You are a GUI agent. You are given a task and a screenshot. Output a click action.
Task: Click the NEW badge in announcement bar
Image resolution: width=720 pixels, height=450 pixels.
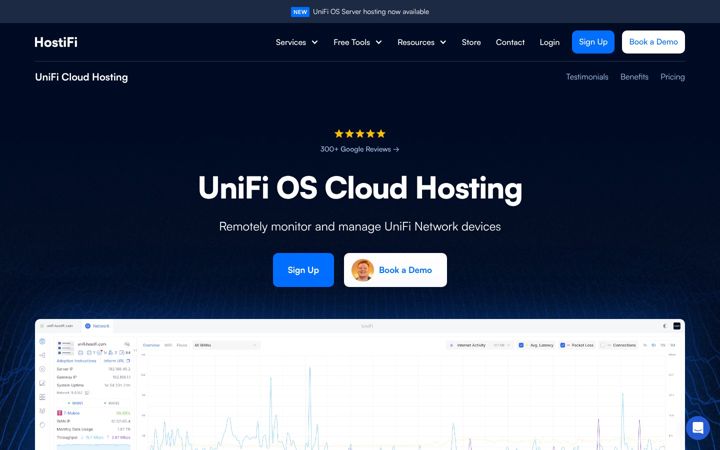pyautogui.click(x=300, y=12)
